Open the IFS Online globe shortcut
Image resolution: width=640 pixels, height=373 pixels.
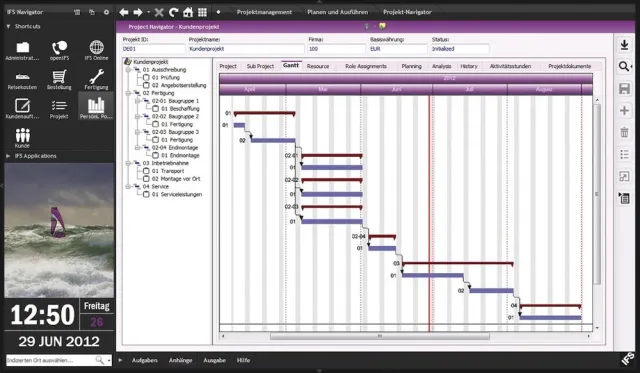click(96, 51)
